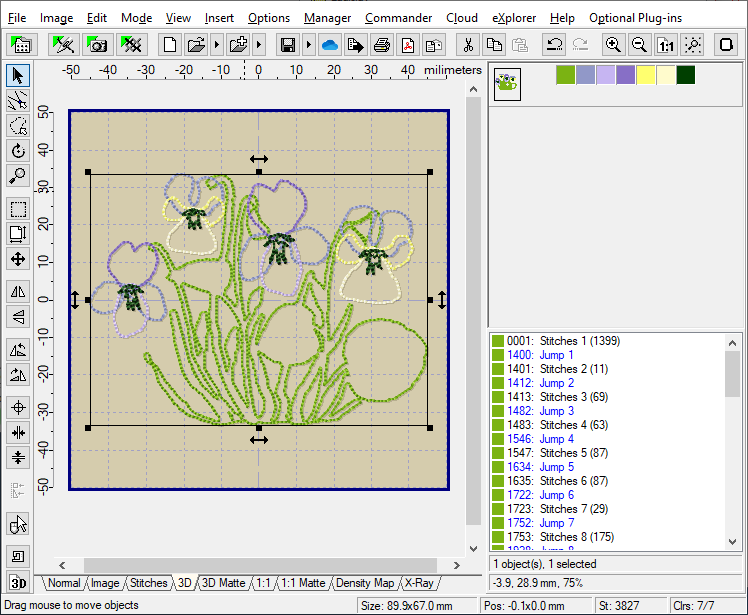Switch to the Stitches tab
Viewport: 748px width, 615px height.
(148, 583)
